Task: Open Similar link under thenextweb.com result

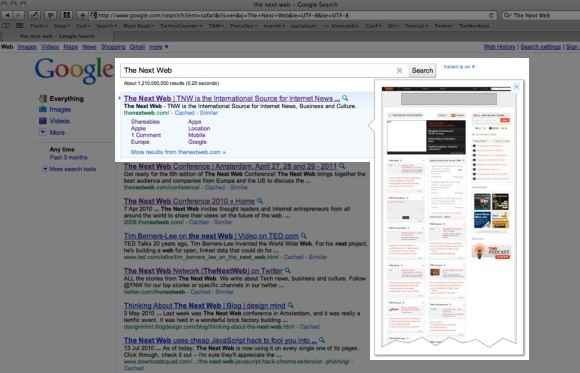Action: click(x=209, y=113)
